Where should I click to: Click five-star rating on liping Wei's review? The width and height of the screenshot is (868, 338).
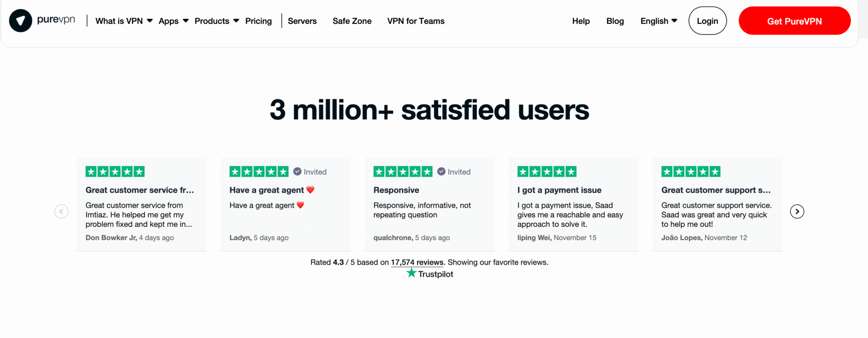click(x=547, y=172)
